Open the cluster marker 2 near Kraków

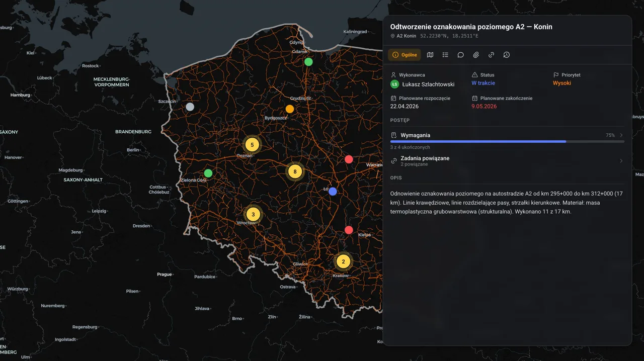coord(343,261)
